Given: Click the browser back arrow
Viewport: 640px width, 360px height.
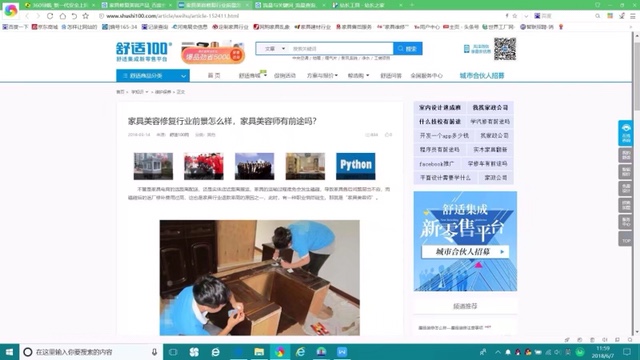Looking at the screenshot, I should point(27,16).
